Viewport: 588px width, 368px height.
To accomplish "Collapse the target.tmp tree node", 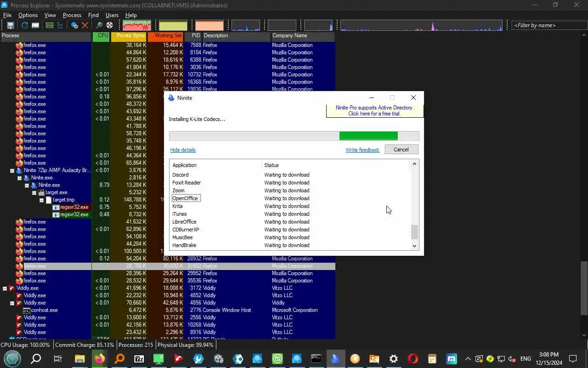I will click(x=42, y=200).
